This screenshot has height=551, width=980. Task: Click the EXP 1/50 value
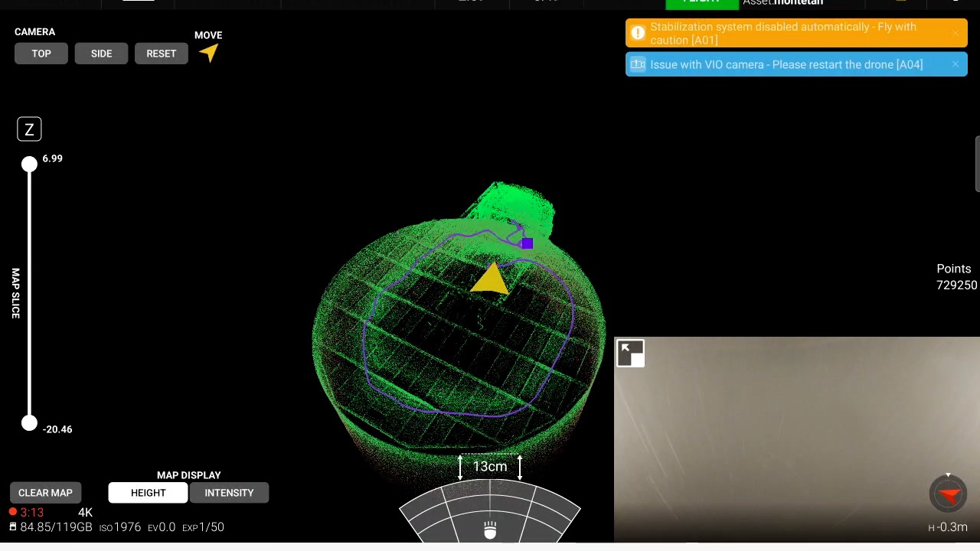pyautogui.click(x=203, y=527)
